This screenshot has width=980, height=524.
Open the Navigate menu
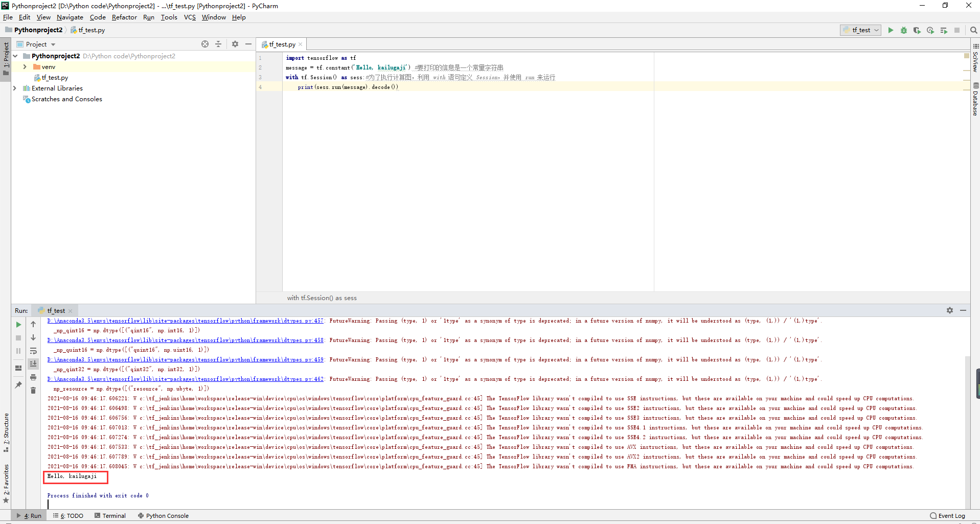70,17
